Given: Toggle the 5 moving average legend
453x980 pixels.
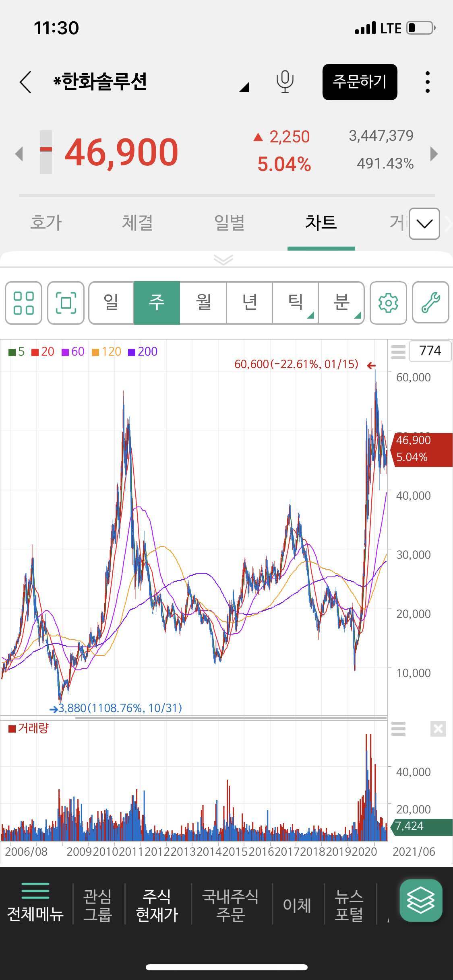Looking at the screenshot, I should [x=17, y=352].
